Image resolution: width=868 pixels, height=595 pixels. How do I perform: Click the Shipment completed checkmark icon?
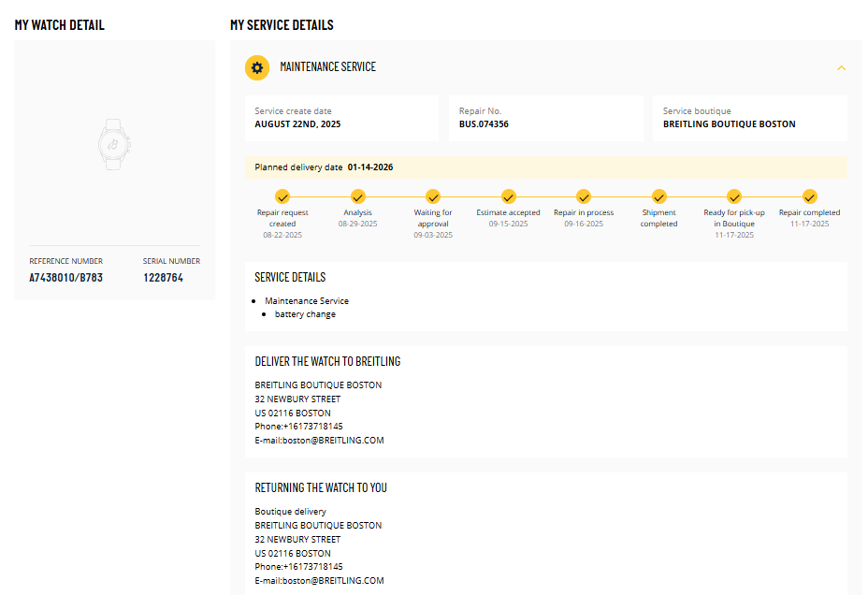pyautogui.click(x=658, y=196)
